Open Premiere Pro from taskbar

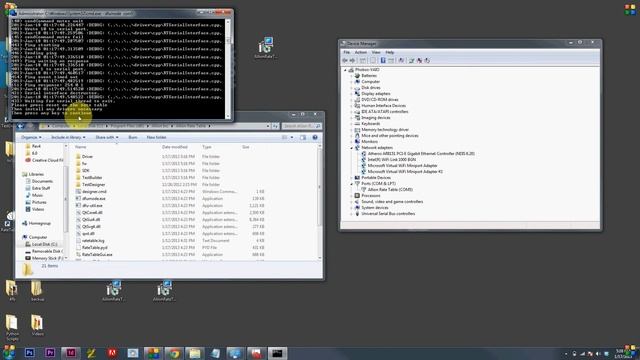50,353
